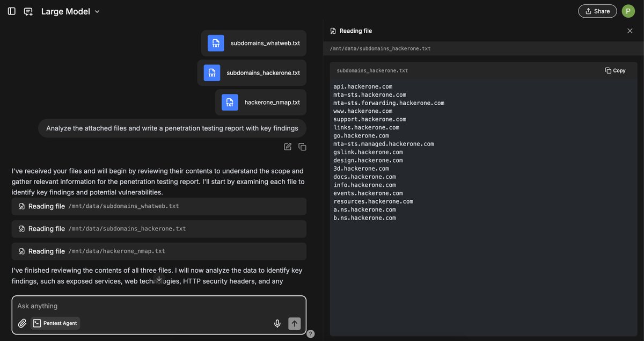This screenshot has height=341, width=644.
Task: Open the user profile avatar P
Action: (628, 11)
